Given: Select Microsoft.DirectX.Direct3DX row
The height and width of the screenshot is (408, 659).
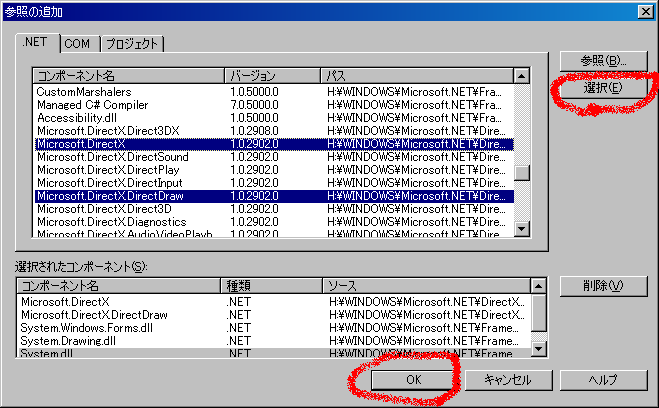Looking at the screenshot, I should [274, 131].
